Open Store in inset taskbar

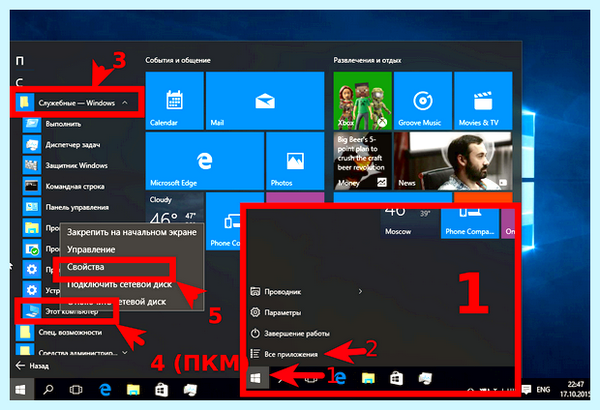(396, 378)
